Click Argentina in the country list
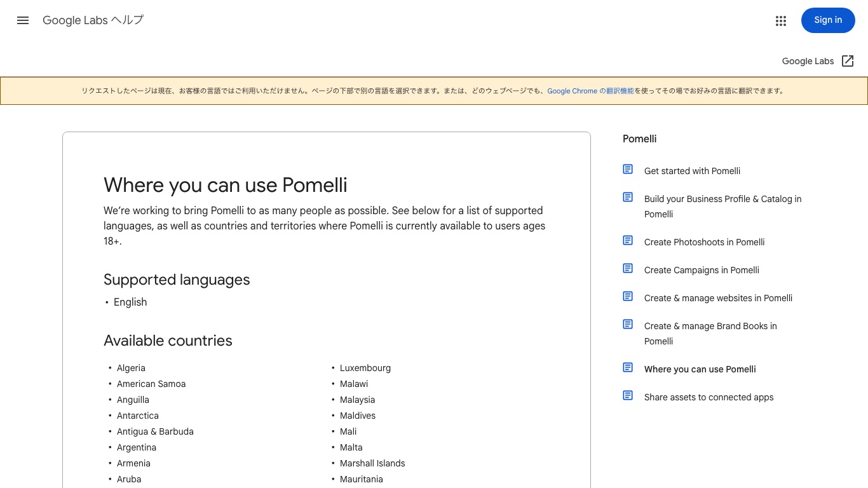This screenshot has width=868, height=488. [137, 447]
